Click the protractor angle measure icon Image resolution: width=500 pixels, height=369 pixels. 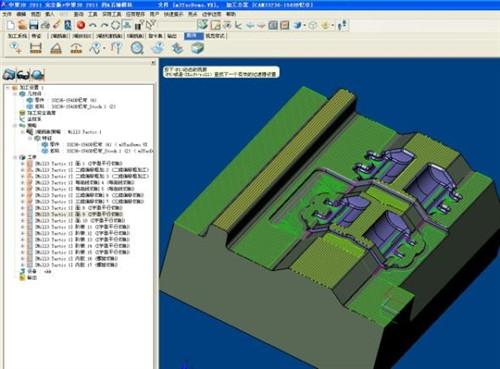(x=56, y=49)
